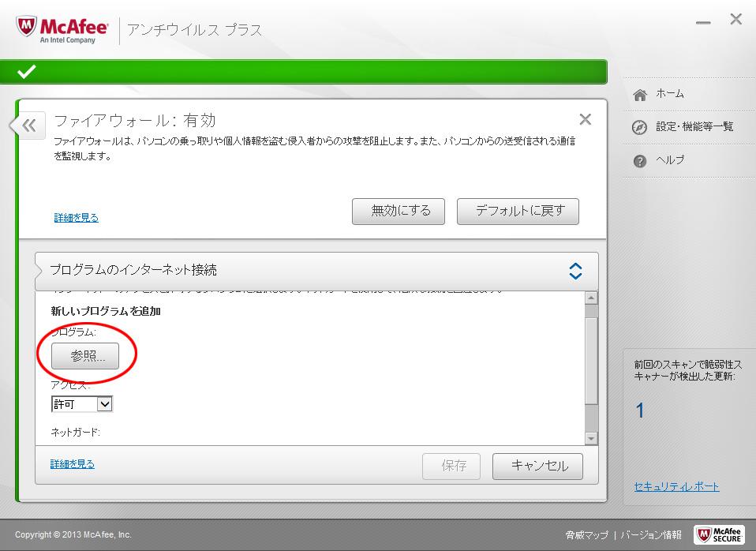756x551 pixels.
Task: Open the lower 詳細を見る link
Action: click(73, 463)
